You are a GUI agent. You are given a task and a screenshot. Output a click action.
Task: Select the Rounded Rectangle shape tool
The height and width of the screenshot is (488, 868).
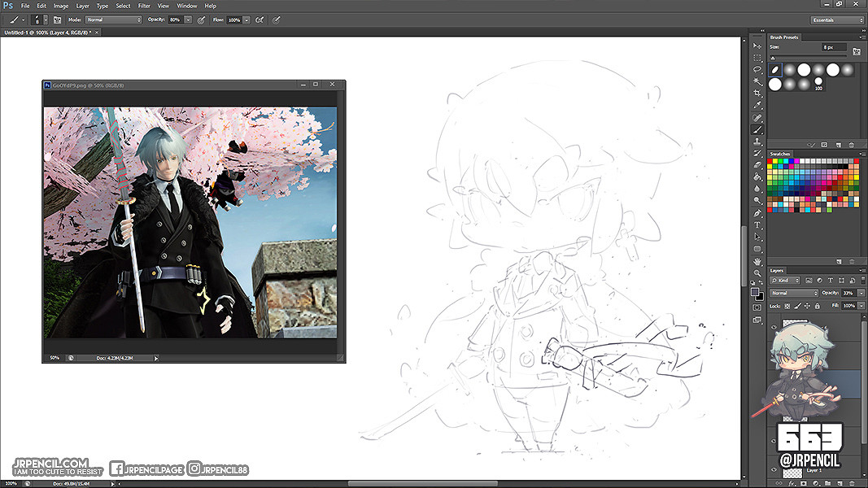pyautogui.click(x=757, y=249)
